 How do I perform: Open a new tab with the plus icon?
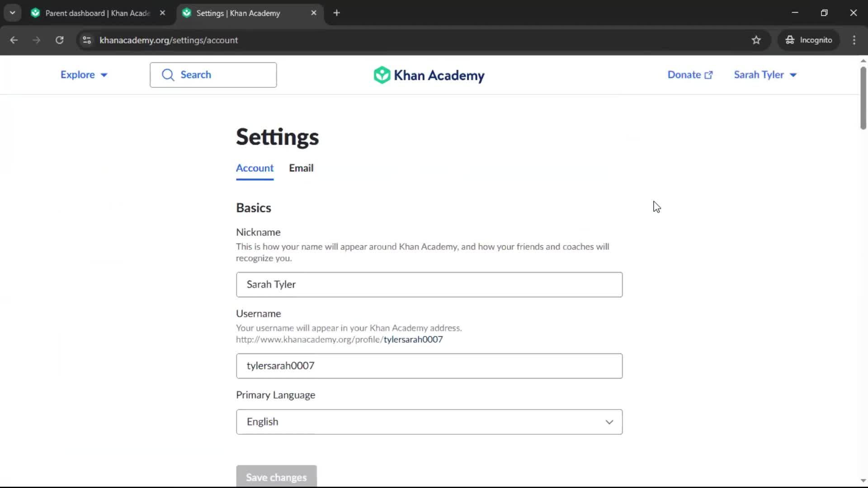(x=336, y=13)
